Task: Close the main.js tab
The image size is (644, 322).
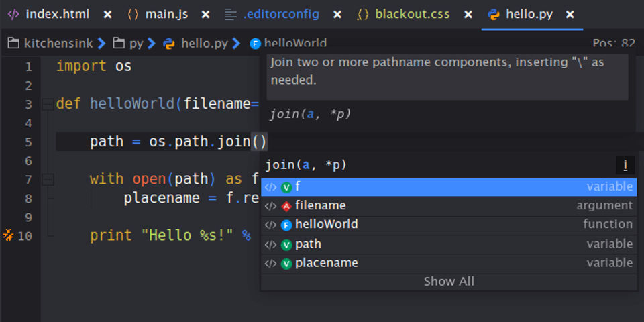Action: point(206,15)
